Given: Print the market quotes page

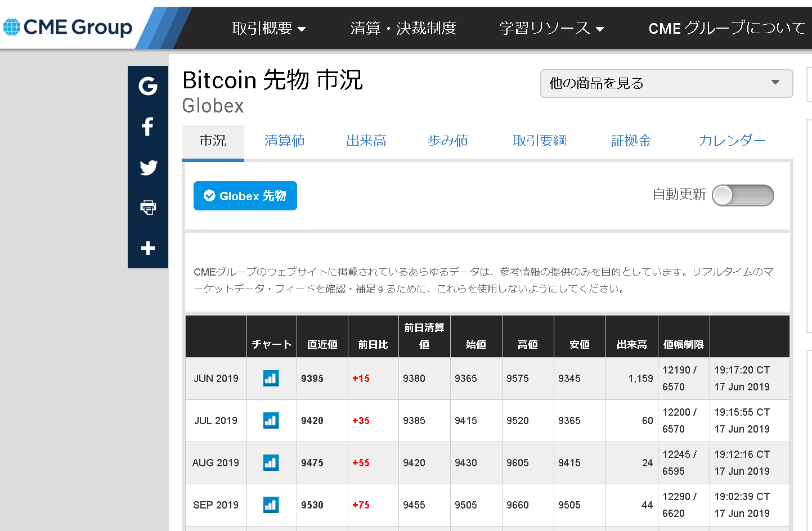Looking at the screenshot, I should click(147, 207).
